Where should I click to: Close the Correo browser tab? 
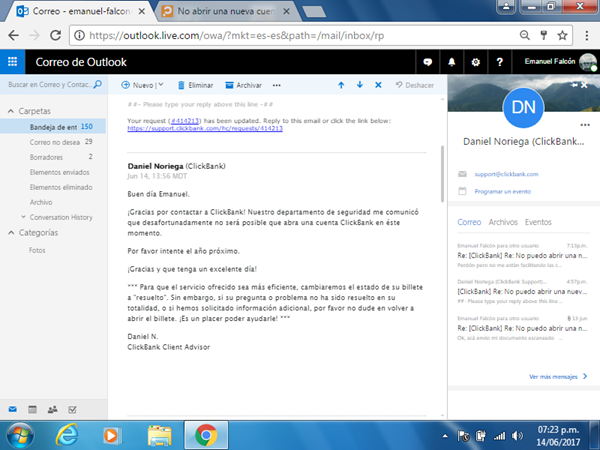pos(141,11)
